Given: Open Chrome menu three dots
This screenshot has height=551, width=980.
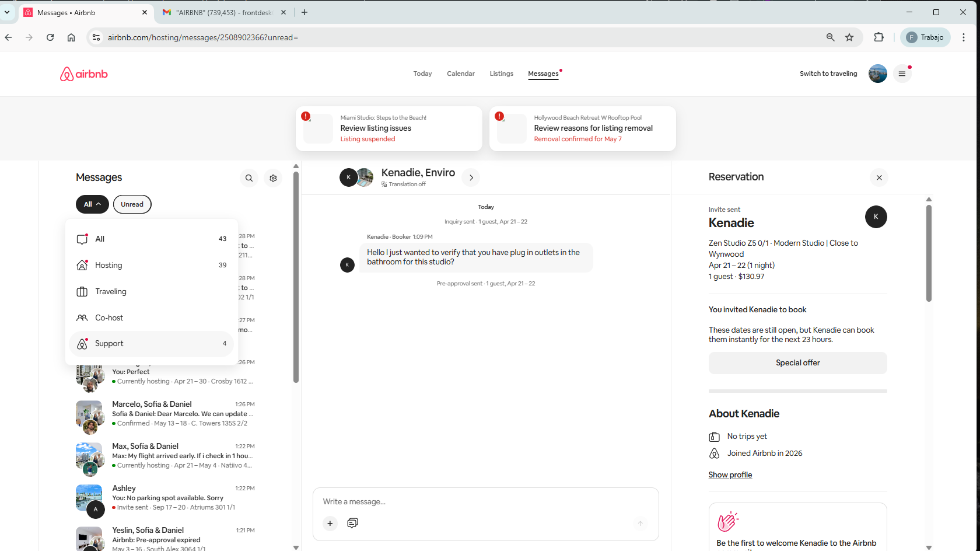Looking at the screenshot, I should [x=964, y=37].
